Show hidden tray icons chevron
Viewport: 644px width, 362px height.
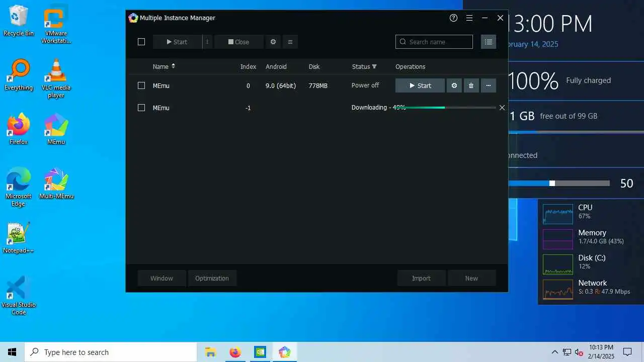coord(554,352)
